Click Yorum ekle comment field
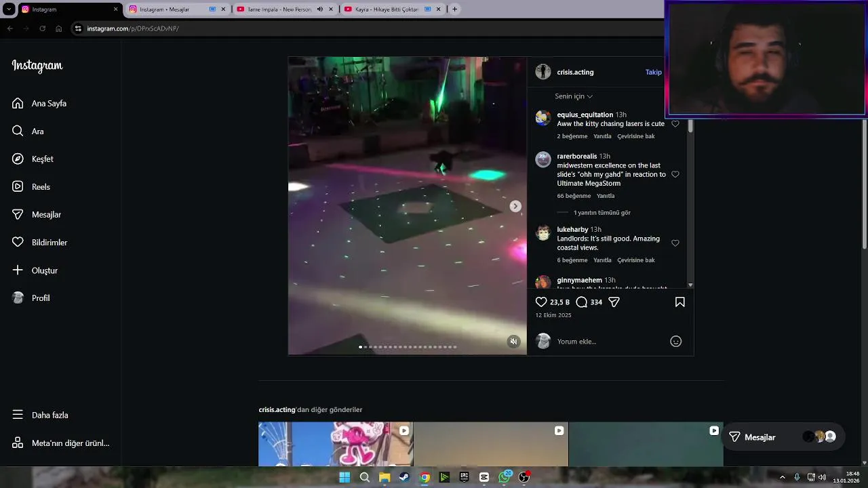The width and height of the screenshot is (868, 488). (x=610, y=341)
